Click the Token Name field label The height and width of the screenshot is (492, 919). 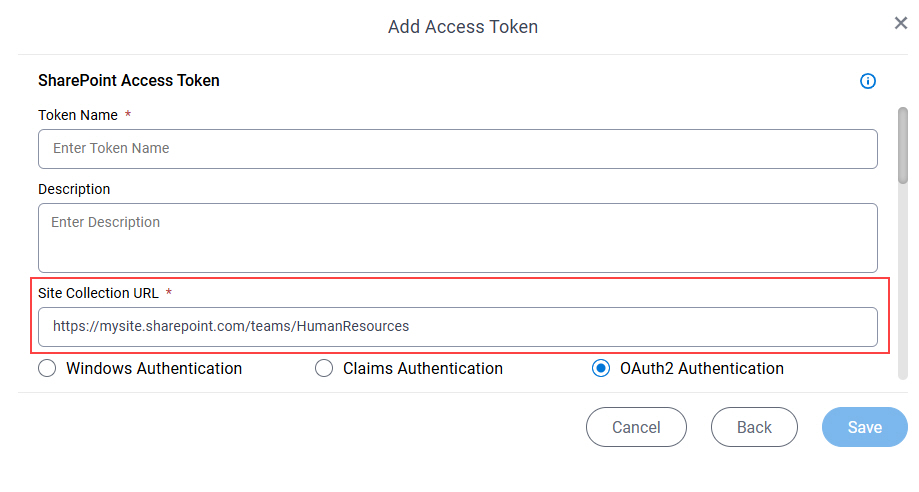pyautogui.click(x=78, y=115)
